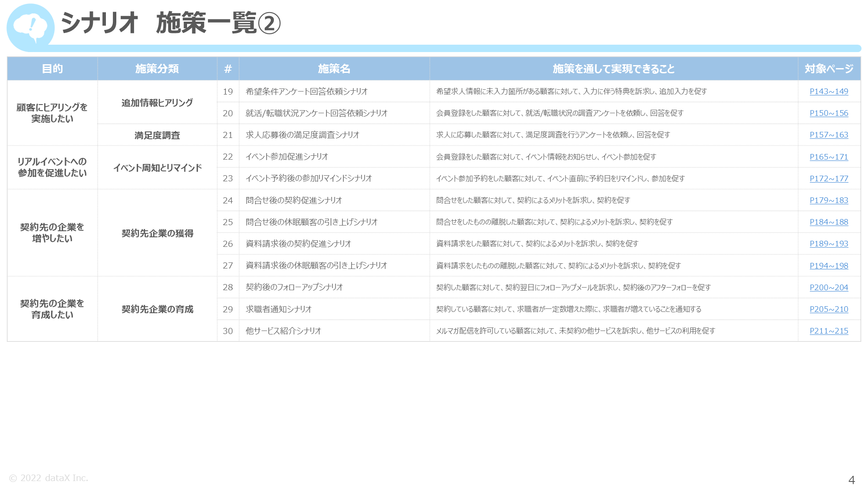Click 問合せ後の休眠顧客の引き上げシナリオ cell

(334, 222)
